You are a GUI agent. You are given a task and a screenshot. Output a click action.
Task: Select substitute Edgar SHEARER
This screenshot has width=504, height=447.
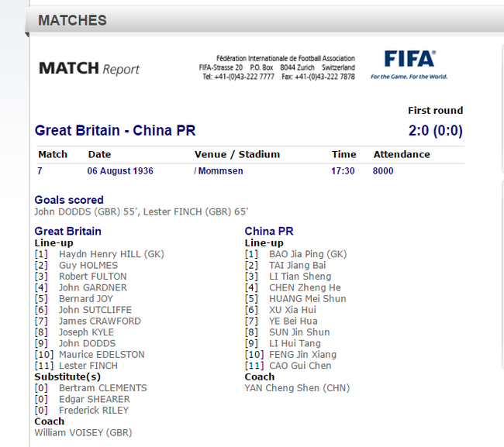(94, 399)
